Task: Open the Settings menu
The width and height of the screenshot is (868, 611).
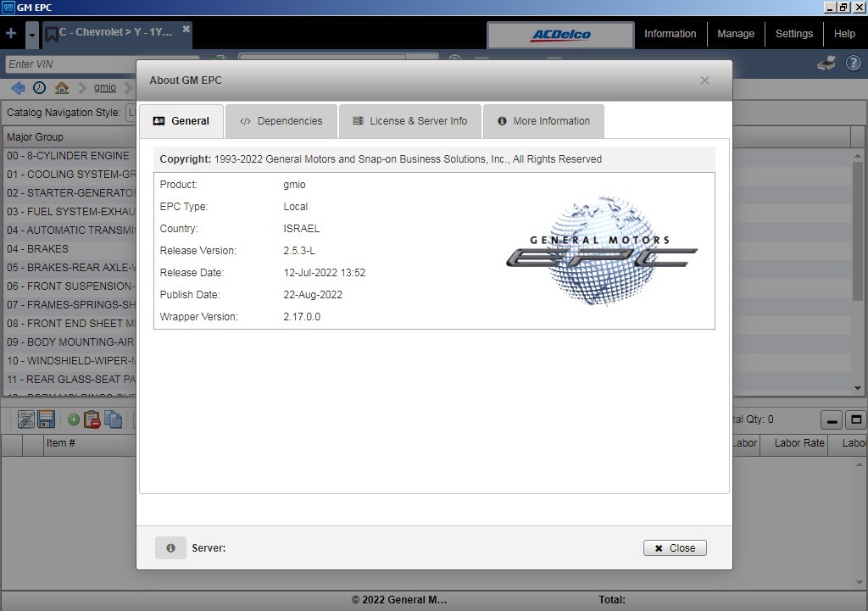Action: 794,34
